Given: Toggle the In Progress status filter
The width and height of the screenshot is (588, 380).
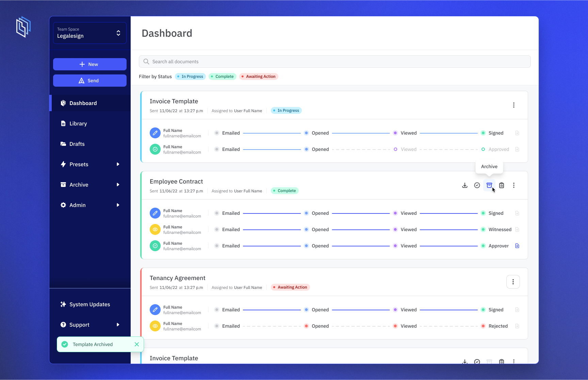Looking at the screenshot, I should (190, 76).
